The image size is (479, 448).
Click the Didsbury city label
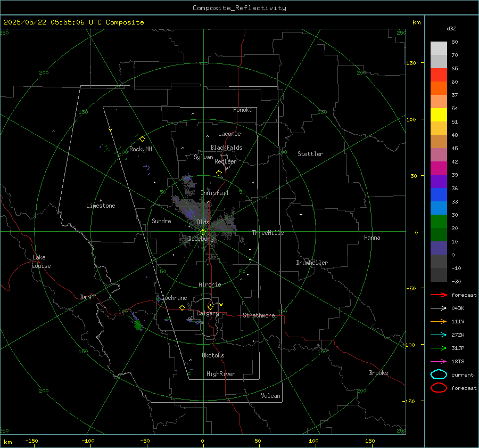point(201,239)
